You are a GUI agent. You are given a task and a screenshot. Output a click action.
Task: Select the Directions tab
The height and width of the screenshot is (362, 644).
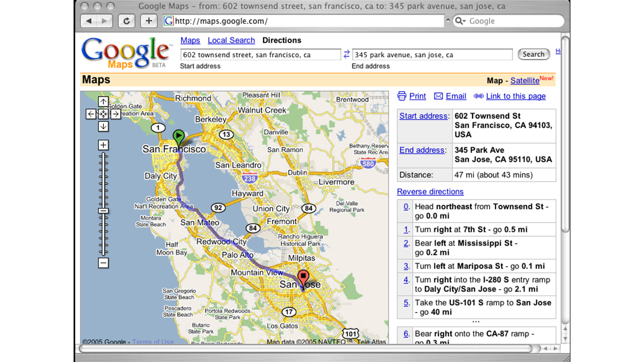click(282, 40)
